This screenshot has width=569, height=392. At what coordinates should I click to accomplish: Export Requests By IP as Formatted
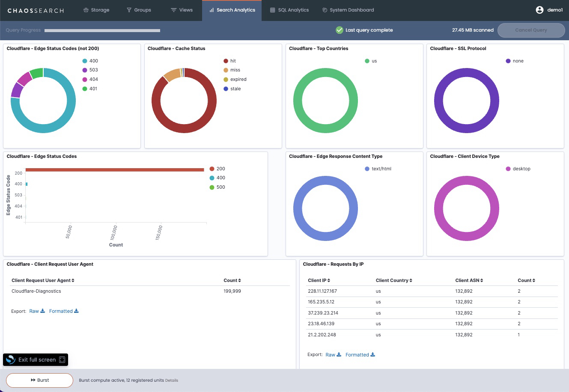(x=360, y=355)
